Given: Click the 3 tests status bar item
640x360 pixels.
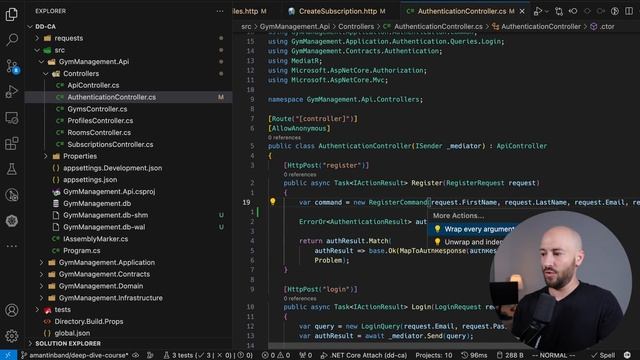Looking at the screenshot, I should click(x=208, y=355).
